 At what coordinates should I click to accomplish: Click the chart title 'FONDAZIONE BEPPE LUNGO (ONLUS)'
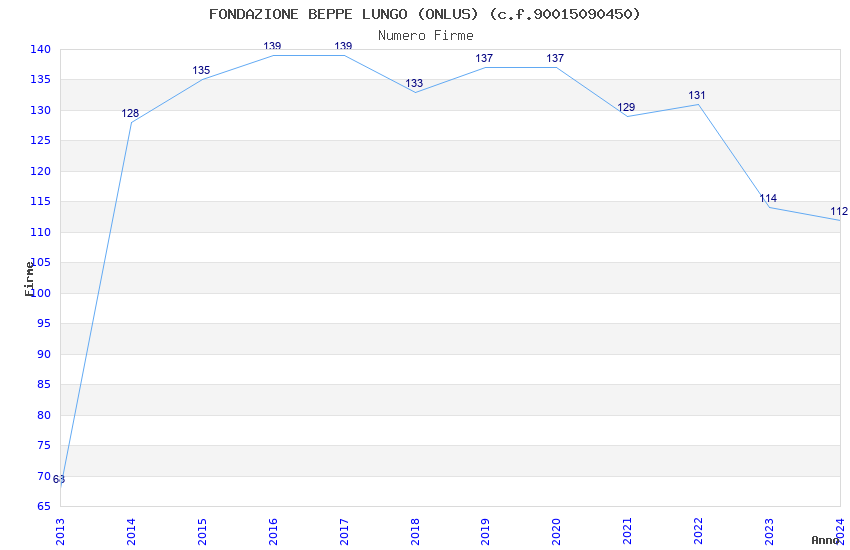[x=344, y=14]
